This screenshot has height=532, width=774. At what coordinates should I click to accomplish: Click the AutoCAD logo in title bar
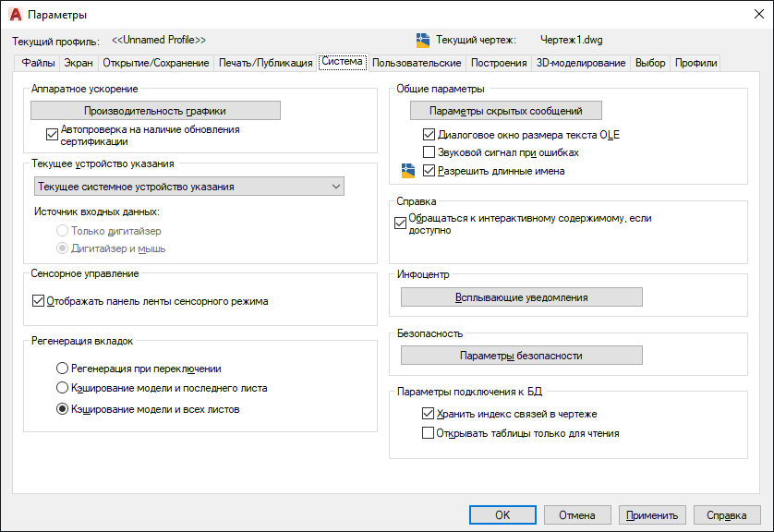(x=14, y=15)
